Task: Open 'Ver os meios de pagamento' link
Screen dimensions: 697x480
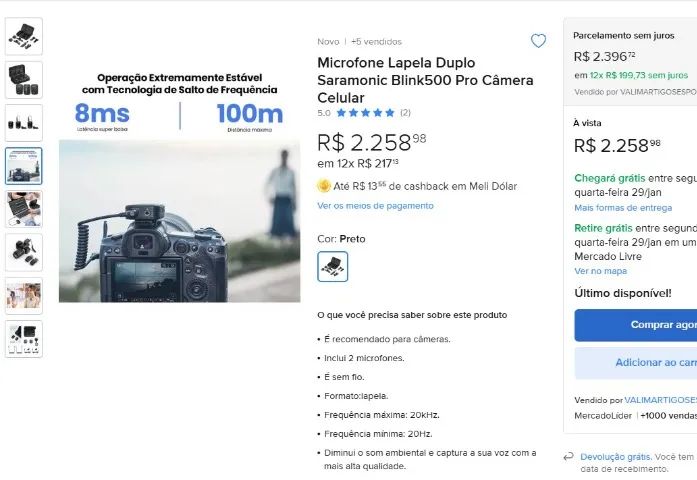Action: pyautogui.click(x=375, y=205)
